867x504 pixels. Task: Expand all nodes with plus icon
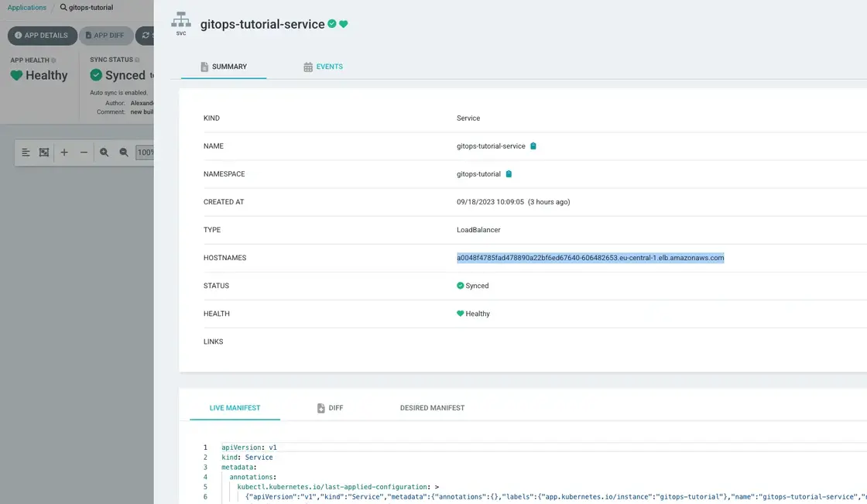tap(64, 153)
